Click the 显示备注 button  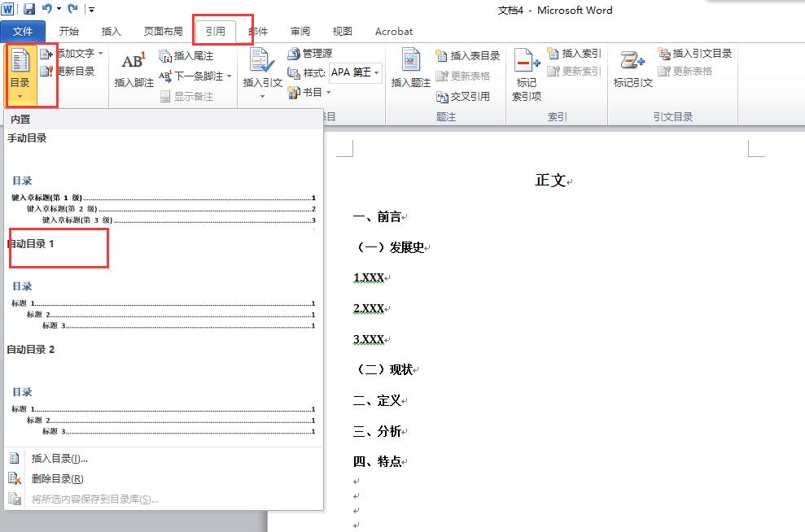point(187,97)
